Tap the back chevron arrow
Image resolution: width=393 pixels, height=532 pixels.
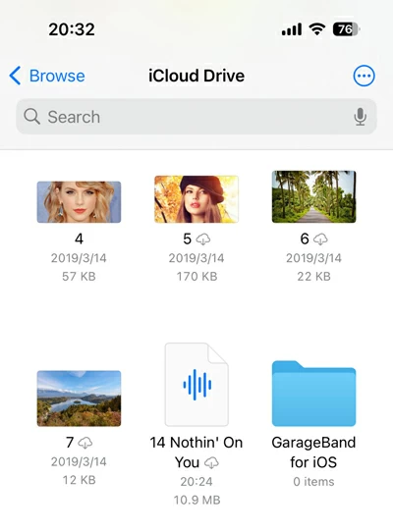tap(15, 76)
